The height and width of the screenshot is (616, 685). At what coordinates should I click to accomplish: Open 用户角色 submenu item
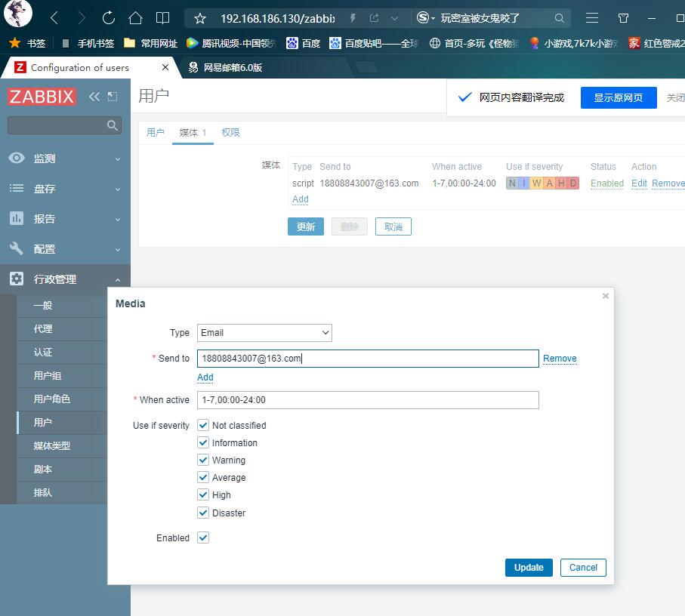tap(51, 399)
